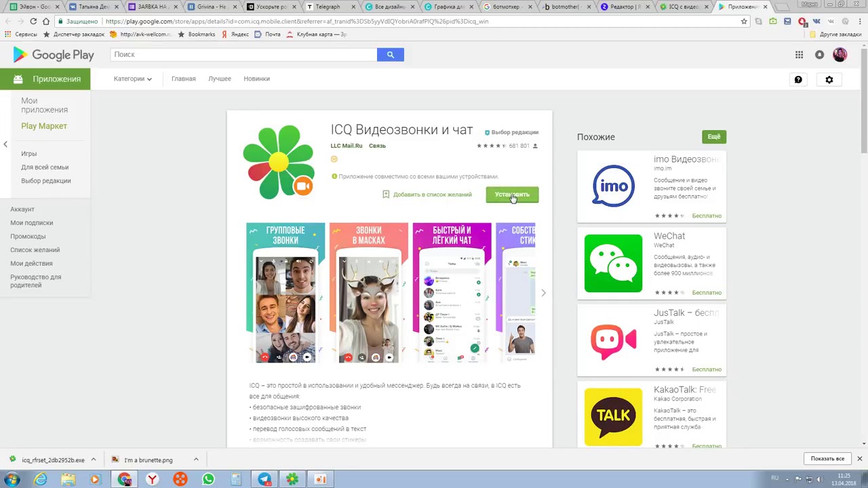Open Play Маркет in sidebar
868x488 pixels.
coord(44,126)
